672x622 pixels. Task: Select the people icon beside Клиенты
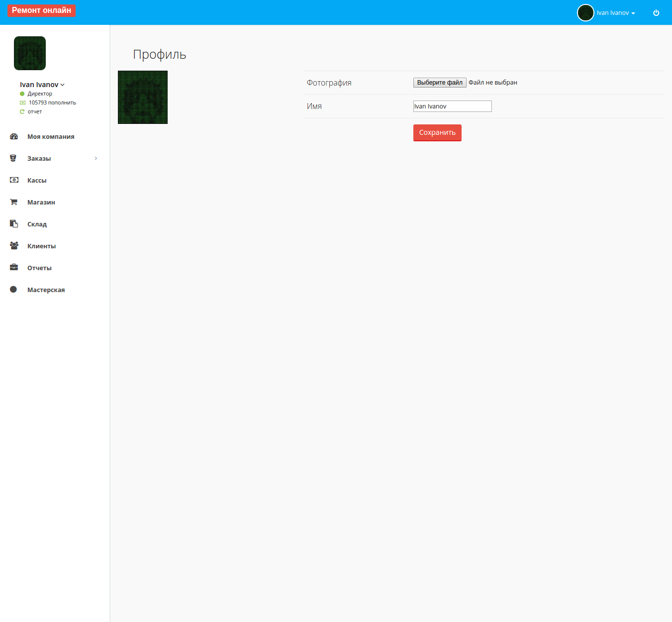click(14, 246)
